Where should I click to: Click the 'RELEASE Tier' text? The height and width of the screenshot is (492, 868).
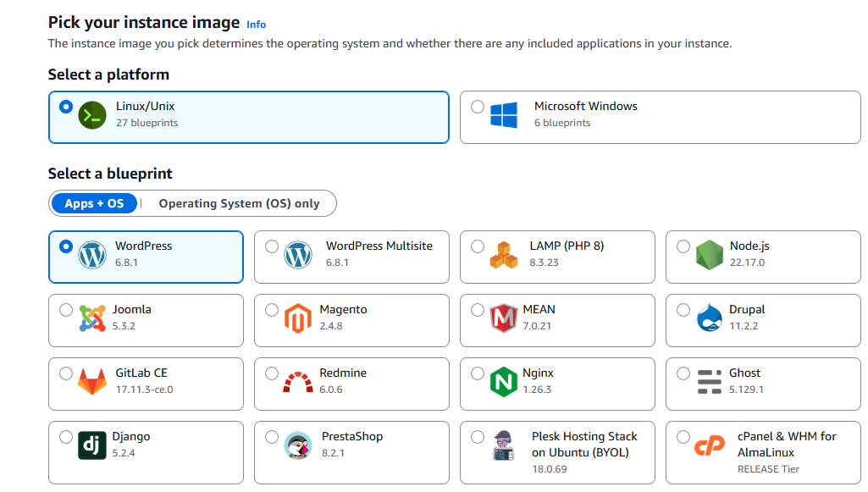point(768,469)
